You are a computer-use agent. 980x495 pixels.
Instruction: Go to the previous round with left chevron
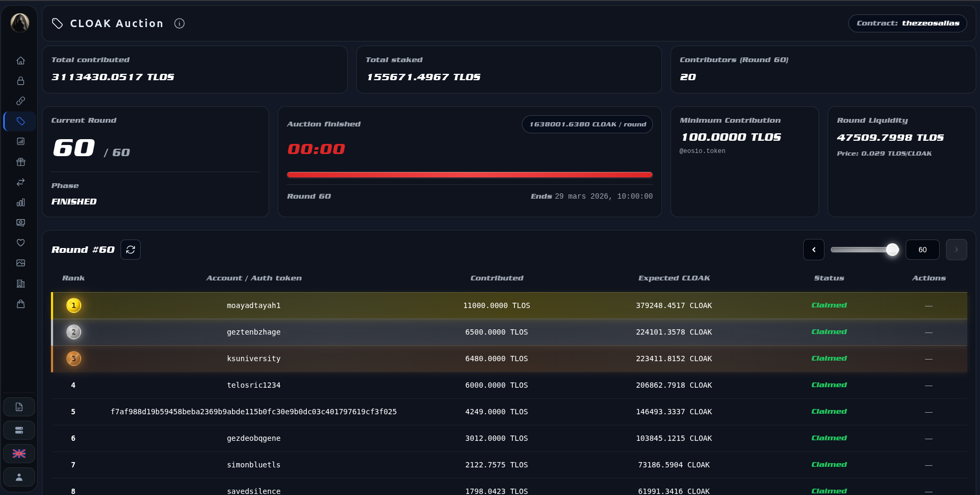coord(813,250)
